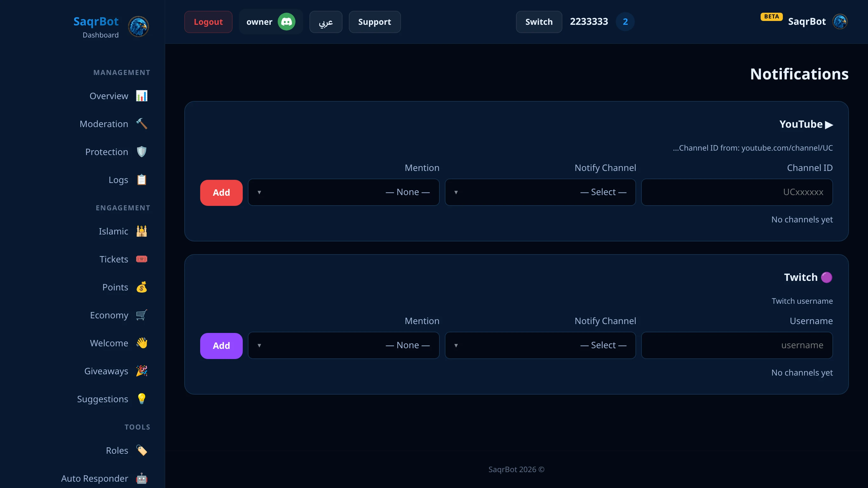Click the Logout button
Image resolution: width=868 pixels, height=488 pixels.
[208, 22]
